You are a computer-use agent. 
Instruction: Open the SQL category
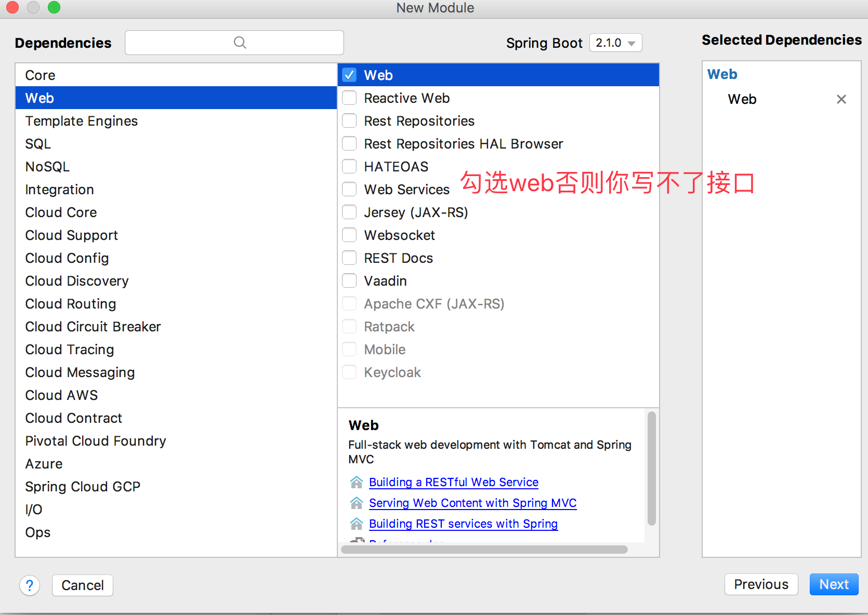click(176, 144)
